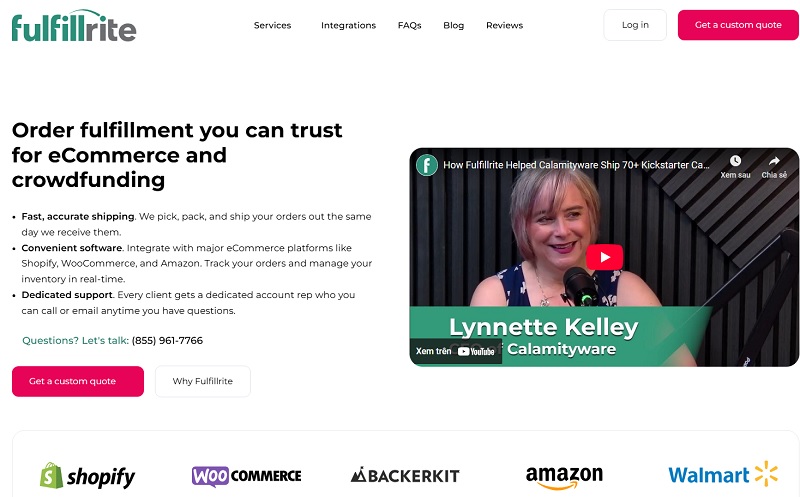Click the Walmart logo
Image resolution: width=800 pixels, height=497 pixels.
[x=723, y=474]
